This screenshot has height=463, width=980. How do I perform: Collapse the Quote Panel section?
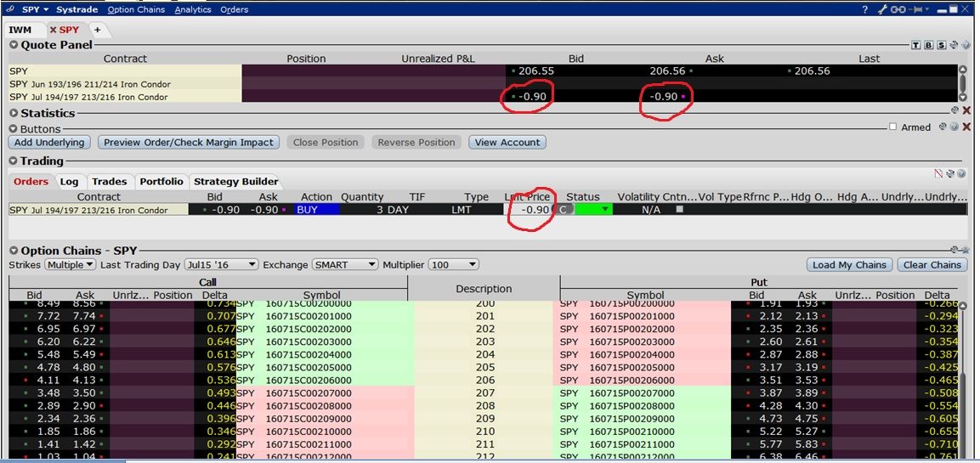(14, 45)
